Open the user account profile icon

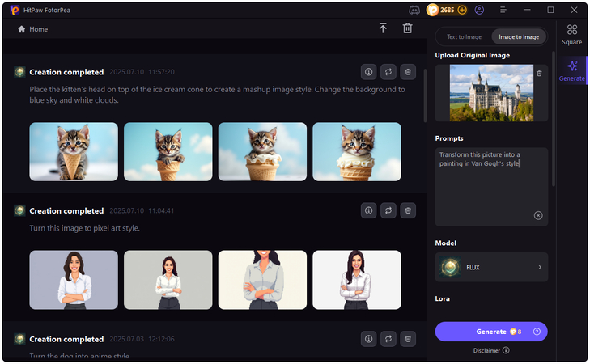479,11
